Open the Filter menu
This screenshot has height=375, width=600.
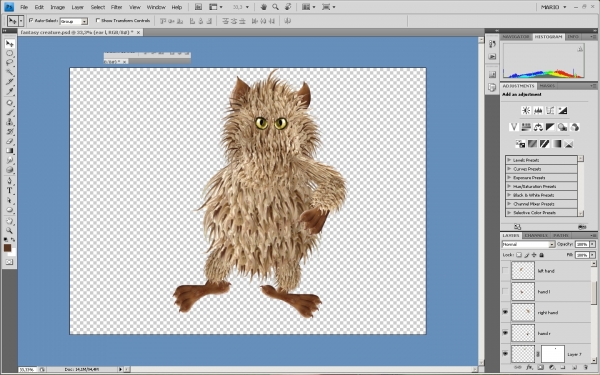click(x=116, y=7)
